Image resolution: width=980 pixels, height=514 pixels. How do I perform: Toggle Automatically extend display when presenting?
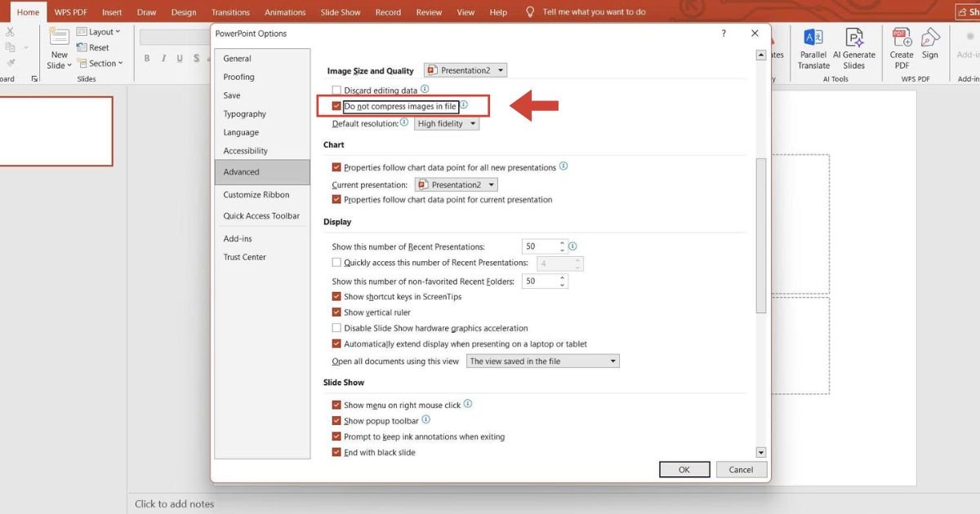click(x=336, y=344)
